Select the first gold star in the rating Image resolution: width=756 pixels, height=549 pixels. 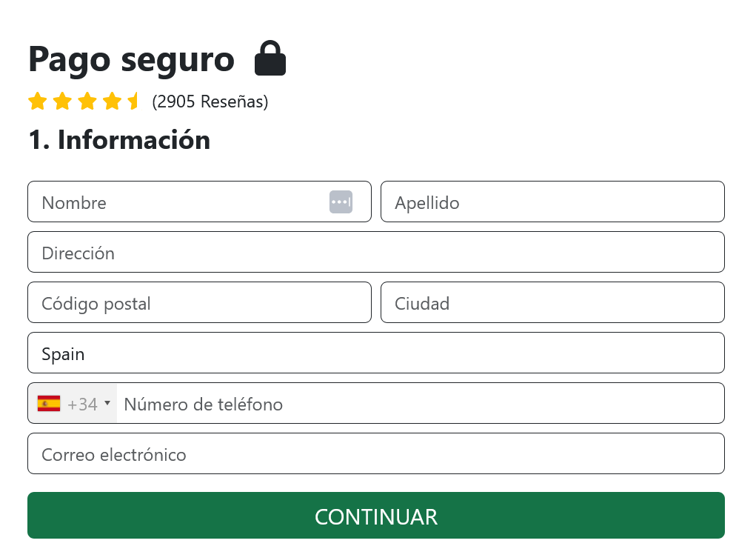[x=37, y=101]
